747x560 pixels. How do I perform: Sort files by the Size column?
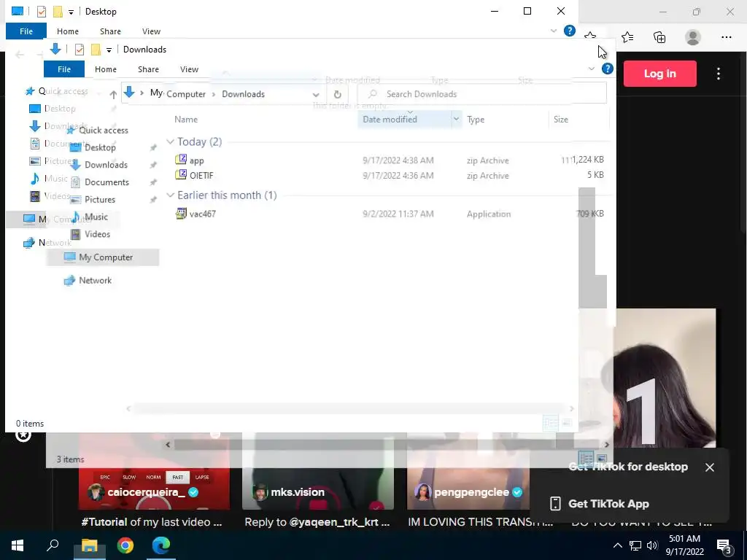[561, 120]
